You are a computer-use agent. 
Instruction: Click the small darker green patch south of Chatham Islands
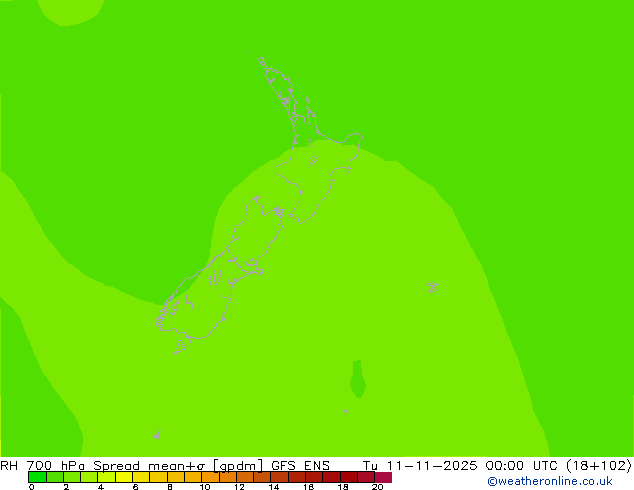click(x=358, y=379)
